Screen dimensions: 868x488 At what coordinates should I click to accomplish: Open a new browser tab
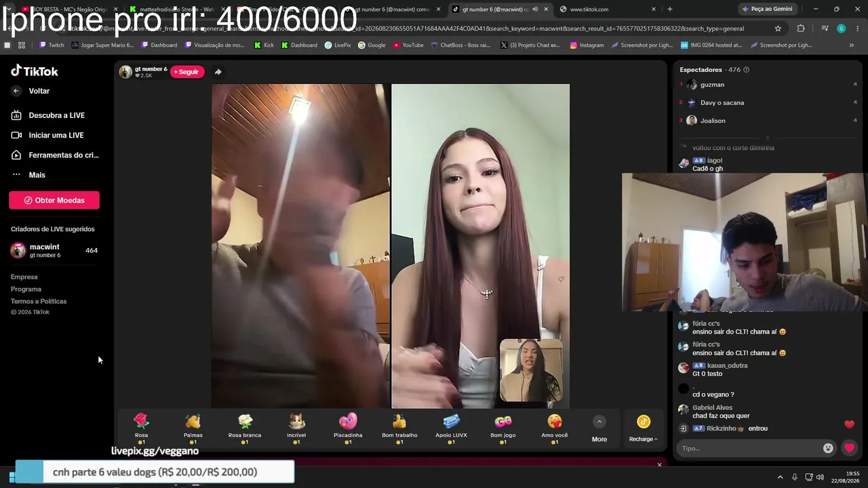pyautogui.click(x=670, y=9)
